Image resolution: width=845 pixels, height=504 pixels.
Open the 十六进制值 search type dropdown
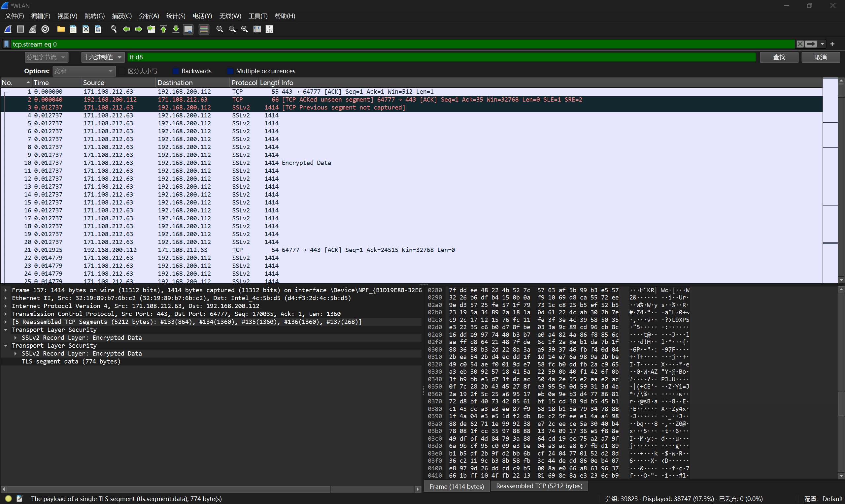point(103,57)
